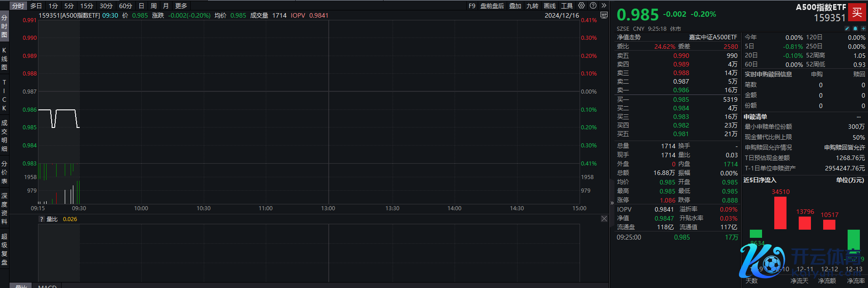
Task: Toggle 盘前盘后 pre/post-market display
Action: (x=492, y=6)
